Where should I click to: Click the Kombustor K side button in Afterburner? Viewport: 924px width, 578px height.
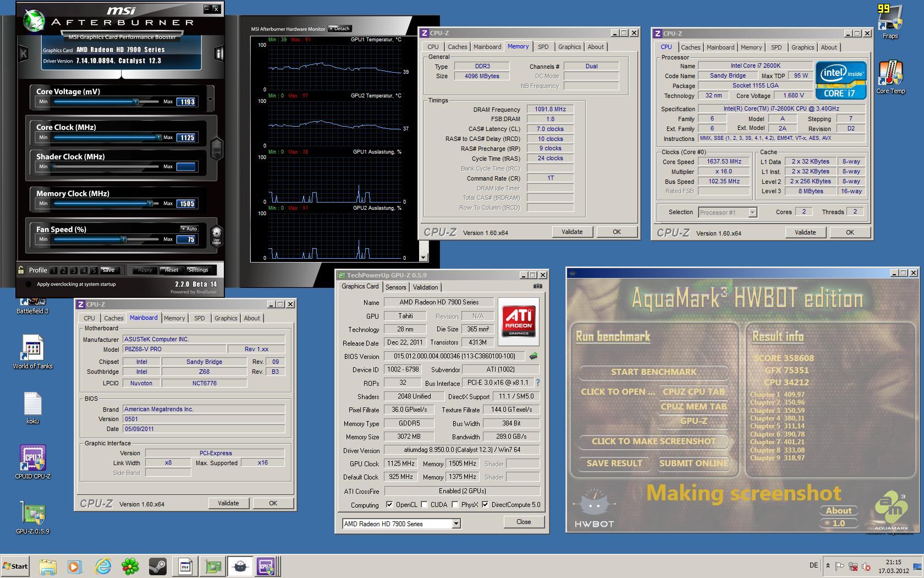tap(23, 53)
